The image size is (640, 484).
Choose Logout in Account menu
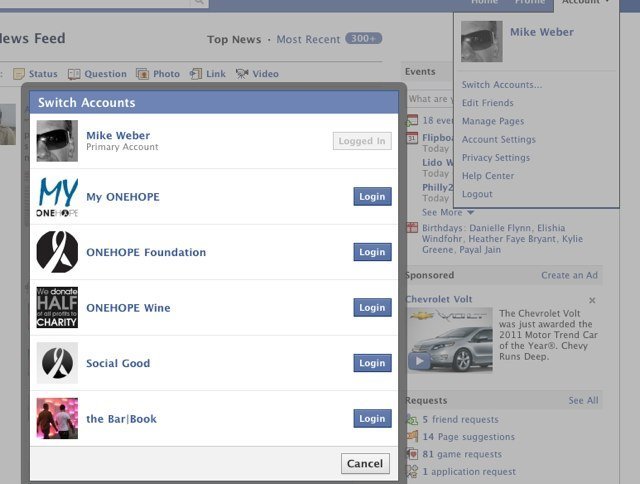pyautogui.click(x=477, y=194)
